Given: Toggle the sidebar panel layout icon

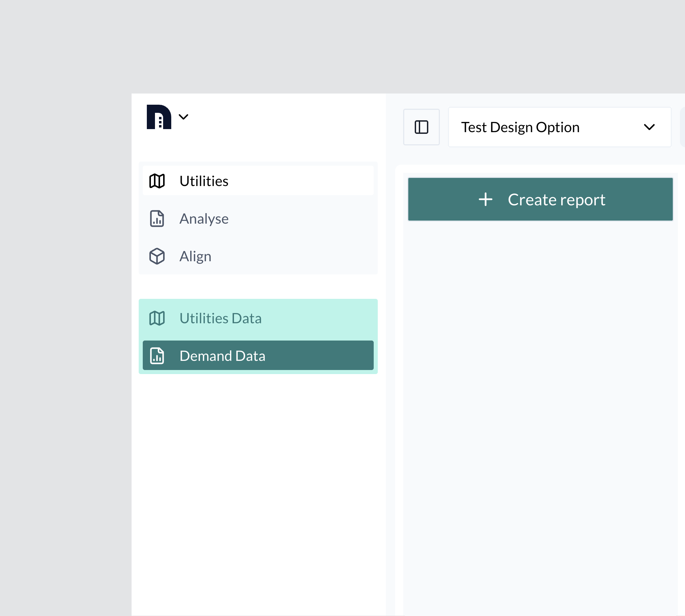Looking at the screenshot, I should [421, 127].
